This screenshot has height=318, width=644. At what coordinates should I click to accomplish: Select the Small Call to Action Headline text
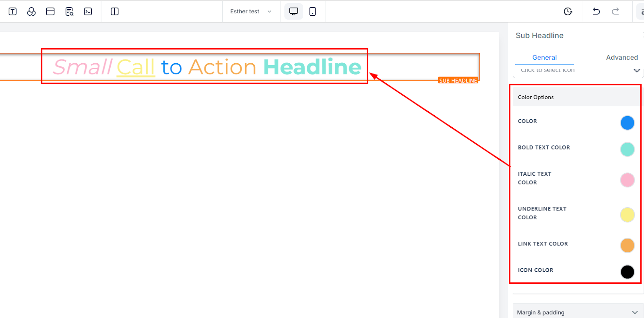pos(207,67)
